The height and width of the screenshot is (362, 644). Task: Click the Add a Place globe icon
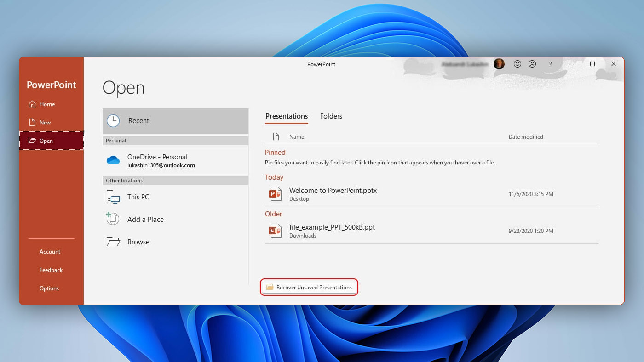pyautogui.click(x=113, y=219)
